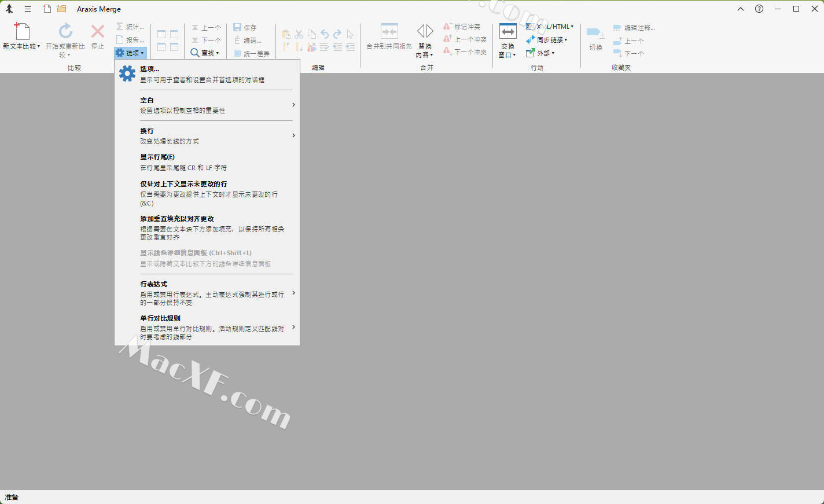Toggle 添加垂直填充以对齐更改 option
Image resolution: width=824 pixels, height=504 pixels.
pyautogui.click(x=207, y=228)
